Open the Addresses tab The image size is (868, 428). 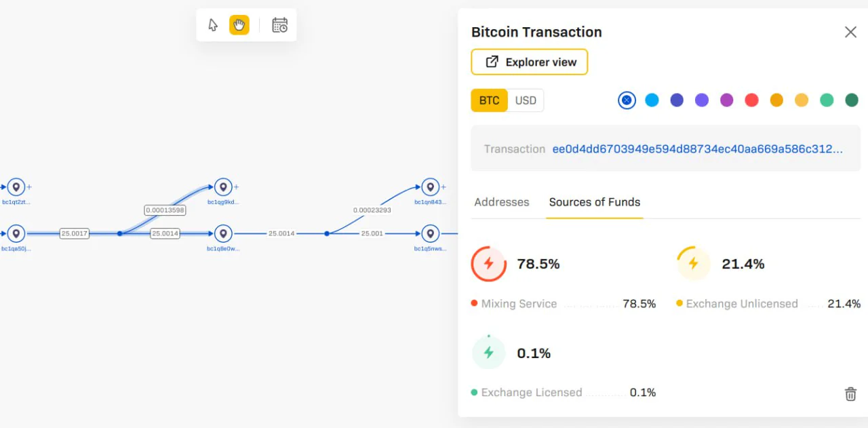[x=502, y=202]
